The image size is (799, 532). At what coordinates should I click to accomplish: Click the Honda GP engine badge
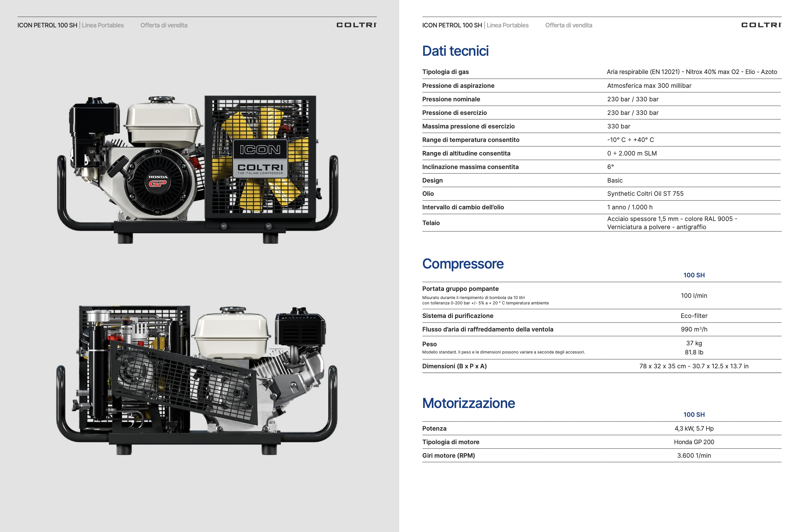[158, 182]
